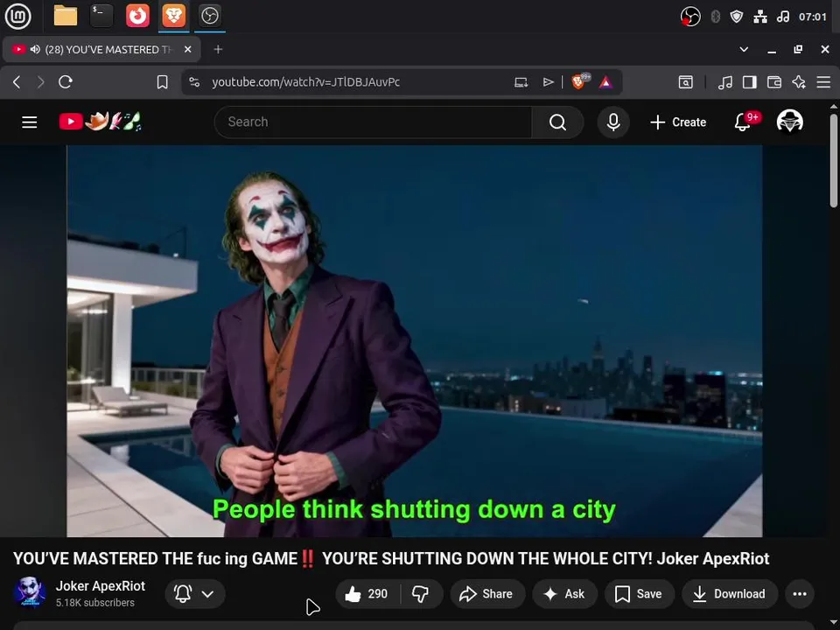Open the tab search dropdown chevron
Viewport: 840px width, 630px height.
coord(744,49)
